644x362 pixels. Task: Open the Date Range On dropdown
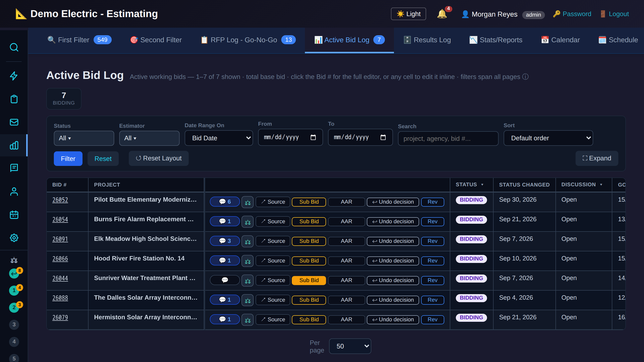pos(219,138)
